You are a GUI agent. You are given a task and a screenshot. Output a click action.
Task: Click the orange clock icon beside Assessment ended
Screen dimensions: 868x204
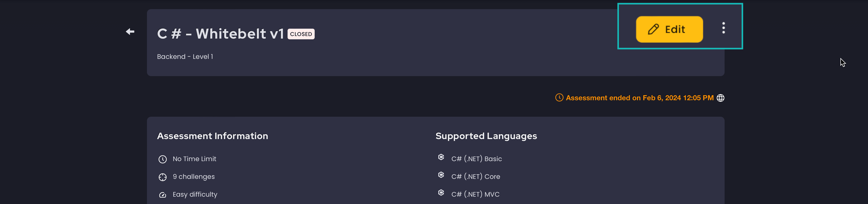(x=559, y=97)
